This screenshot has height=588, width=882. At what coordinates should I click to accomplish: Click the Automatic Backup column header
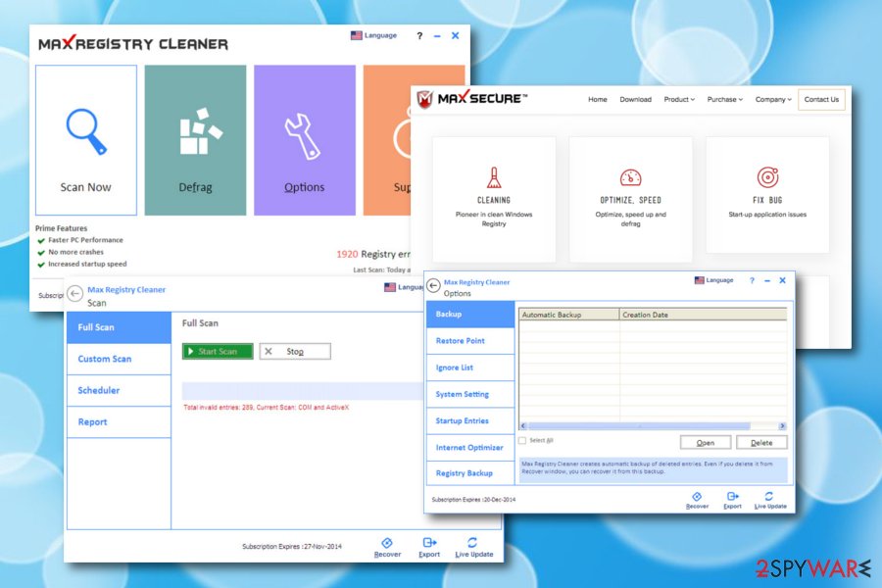tap(569, 315)
